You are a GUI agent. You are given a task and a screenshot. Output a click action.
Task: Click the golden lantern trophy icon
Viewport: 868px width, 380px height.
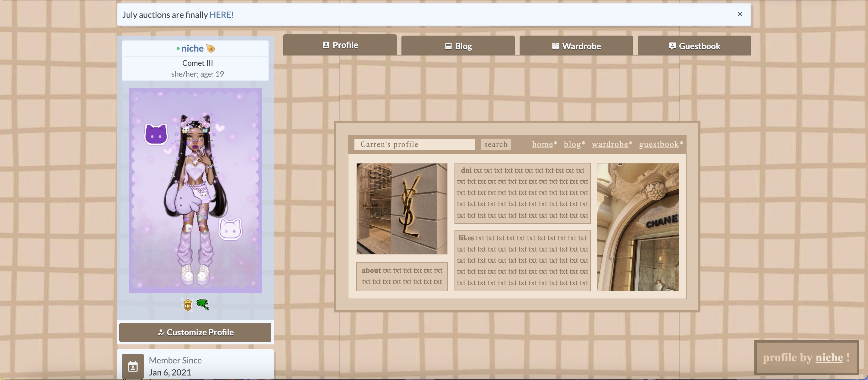tap(187, 305)
